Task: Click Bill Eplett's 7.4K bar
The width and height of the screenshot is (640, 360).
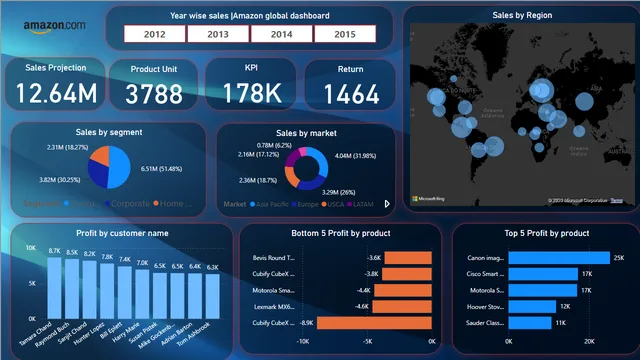Action: pos(124,293)
